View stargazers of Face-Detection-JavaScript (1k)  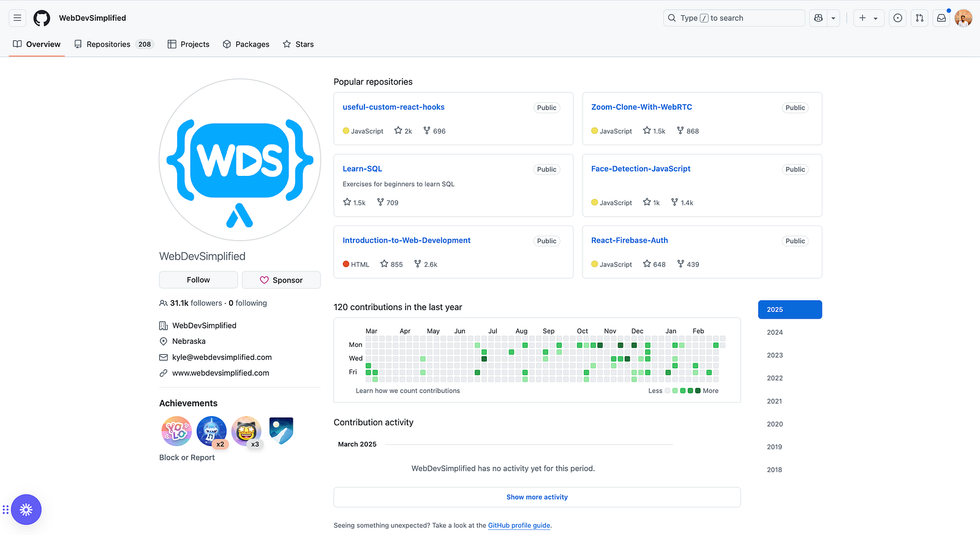point(651,203)
